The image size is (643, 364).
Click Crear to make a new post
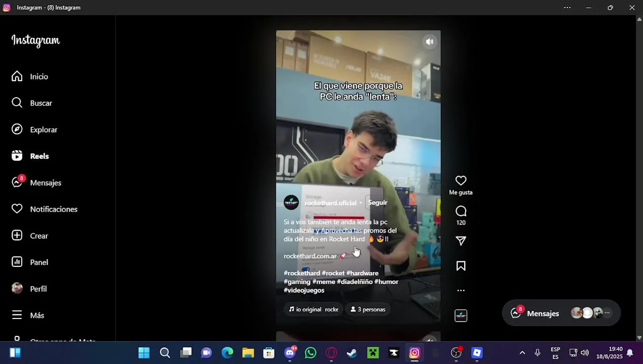click(30, 236)
